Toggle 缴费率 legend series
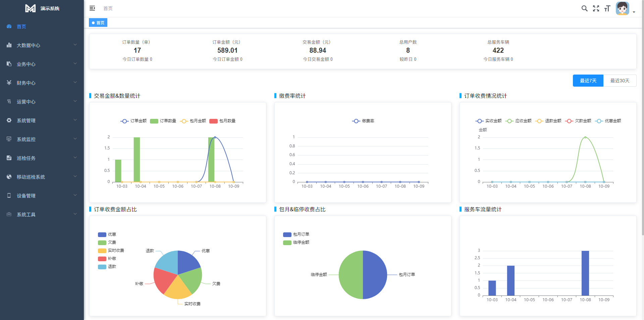Screen dimensions: 644x320 (363, 121)
